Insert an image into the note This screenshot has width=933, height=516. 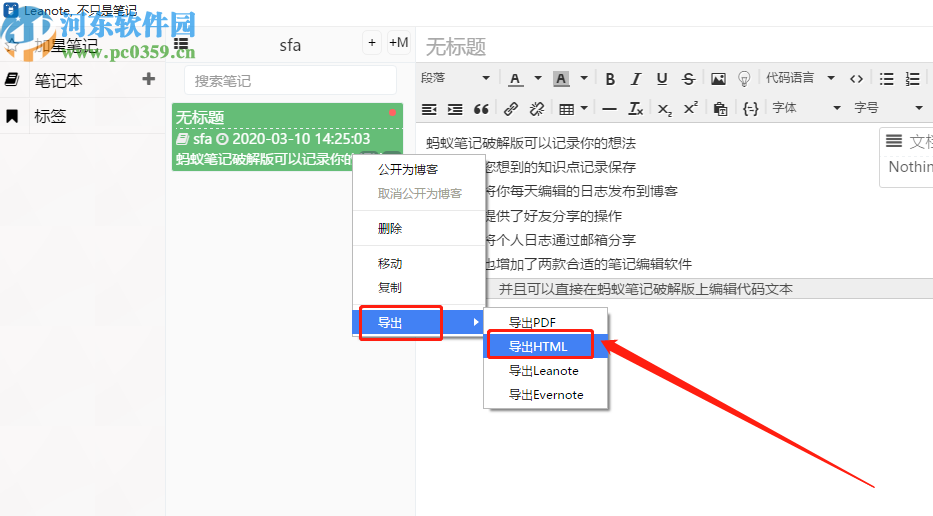tap(718, 79)
